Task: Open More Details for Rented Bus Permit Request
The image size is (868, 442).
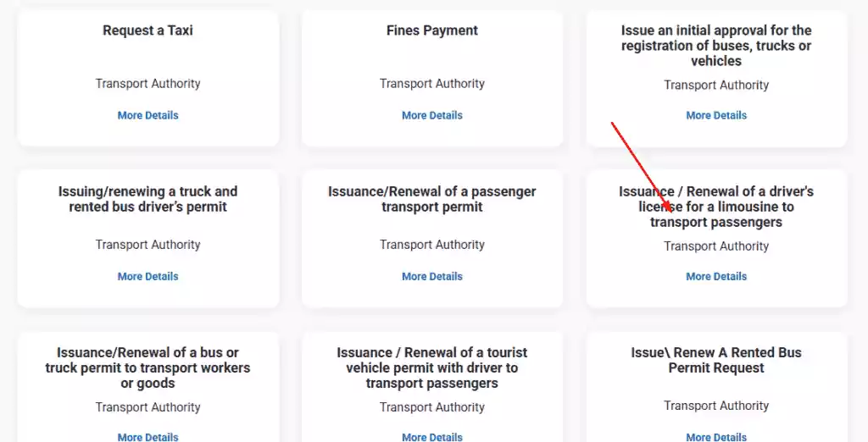Action: click(716, 436)
